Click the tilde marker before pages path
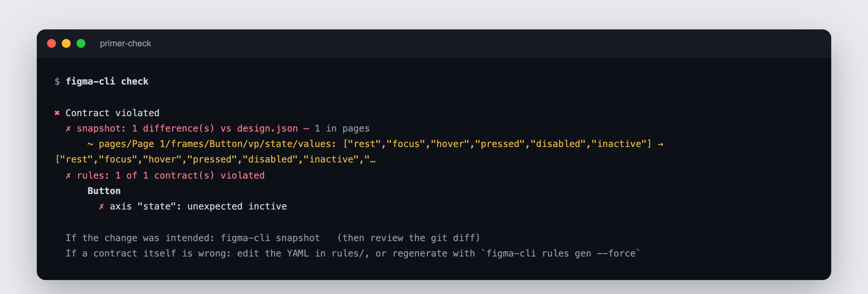The width and height of the screenshot is (868, 294). (x=90, y=144)
